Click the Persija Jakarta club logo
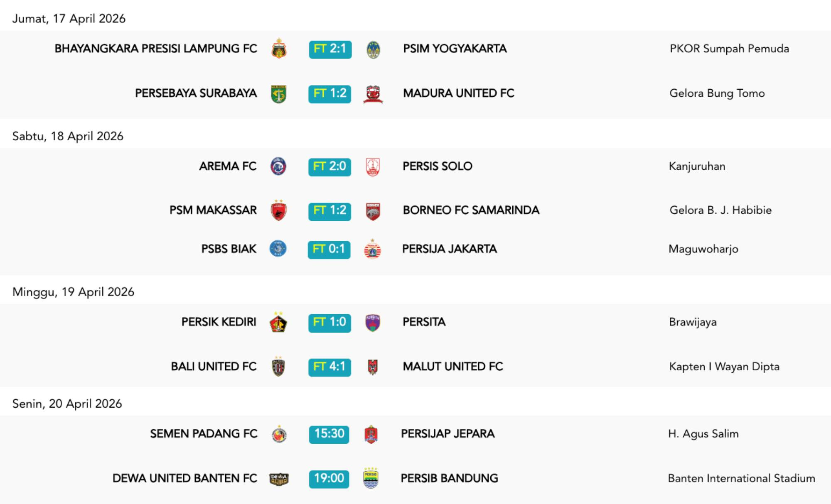 [372, 250]
